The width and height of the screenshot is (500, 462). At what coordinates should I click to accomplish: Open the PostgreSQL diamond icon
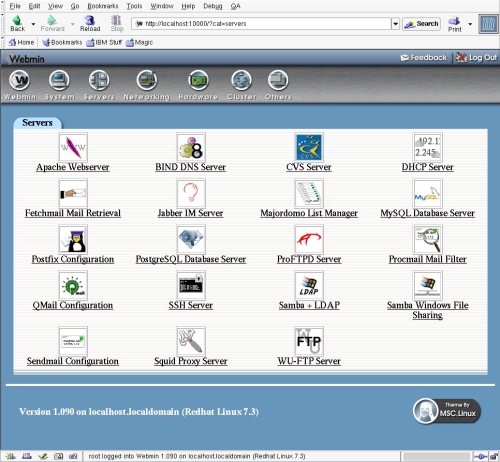point(191,239)
